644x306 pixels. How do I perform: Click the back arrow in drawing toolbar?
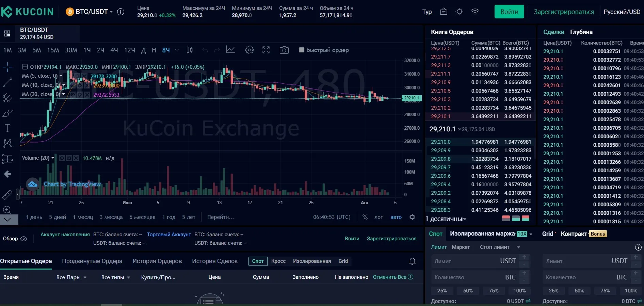(7, 174)
